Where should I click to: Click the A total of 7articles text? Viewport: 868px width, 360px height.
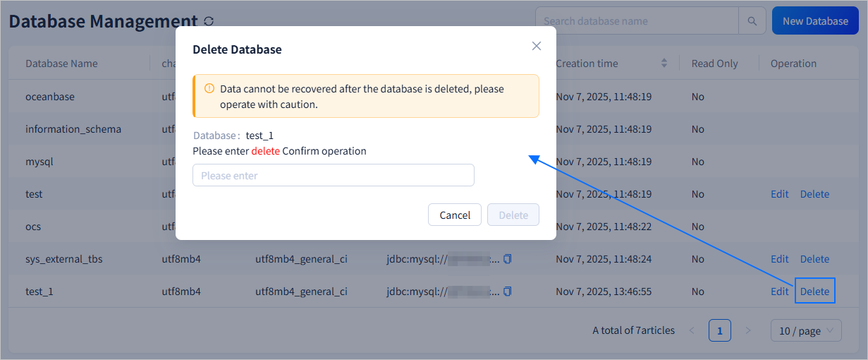634,330
